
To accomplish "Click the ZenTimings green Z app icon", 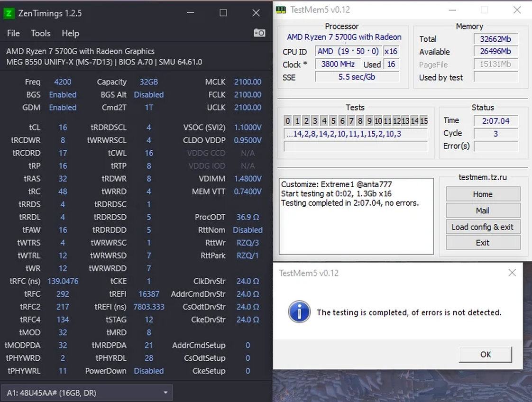I will coord(9,13).
